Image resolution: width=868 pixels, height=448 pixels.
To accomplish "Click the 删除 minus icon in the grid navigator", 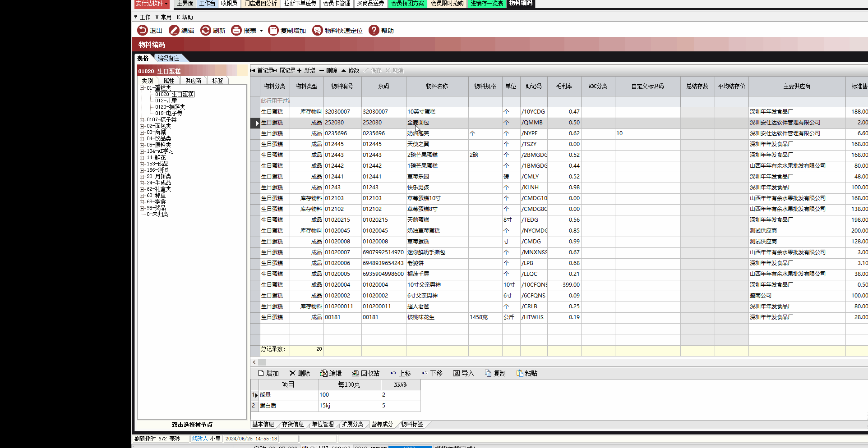I will pyautogui.click(x=321, y=71).
